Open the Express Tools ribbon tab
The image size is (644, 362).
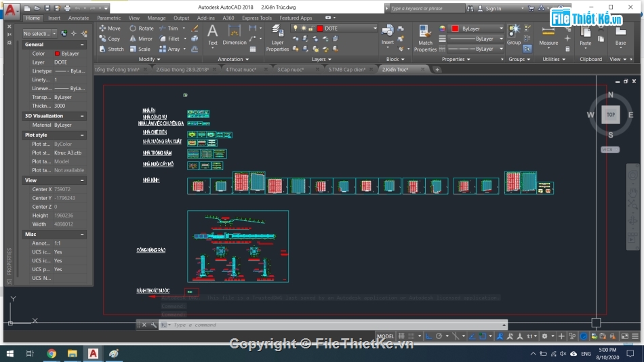click(257, 18)
